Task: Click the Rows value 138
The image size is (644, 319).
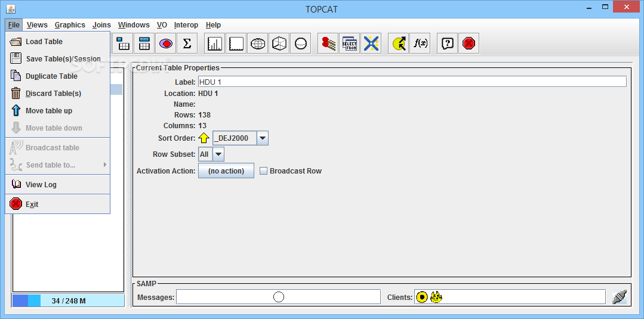Action: click(205, 115)
